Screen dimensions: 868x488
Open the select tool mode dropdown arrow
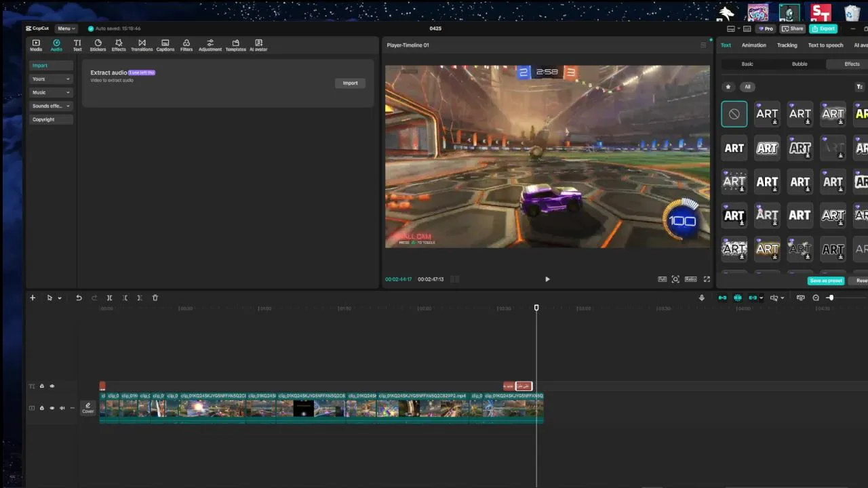(x=60, y=298)
